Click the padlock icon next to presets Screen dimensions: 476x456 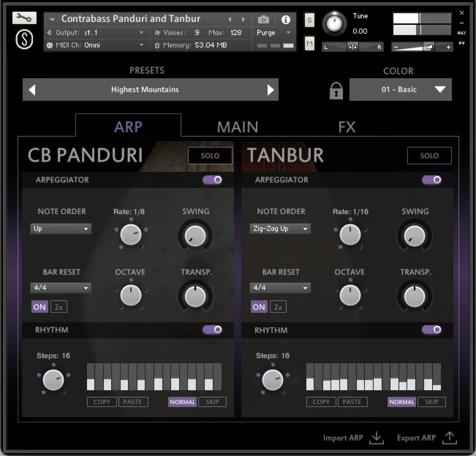(x=335, y=90)
